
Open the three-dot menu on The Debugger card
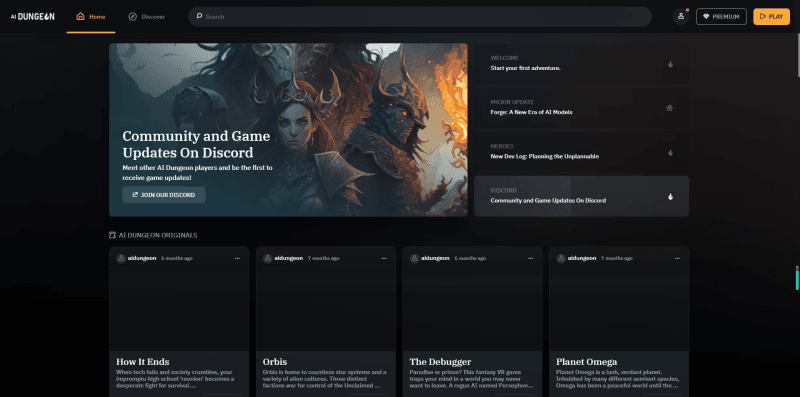[531, 258]
